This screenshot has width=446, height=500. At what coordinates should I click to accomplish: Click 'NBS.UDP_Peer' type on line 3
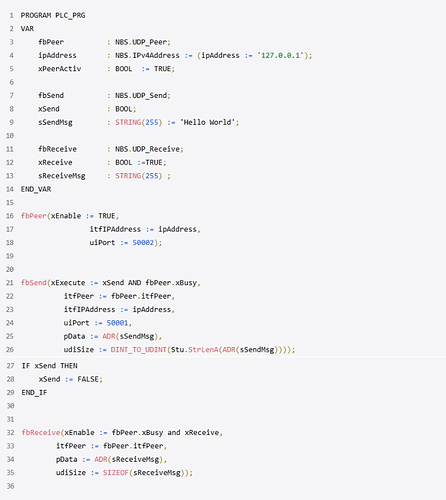[x=141, y=42]
